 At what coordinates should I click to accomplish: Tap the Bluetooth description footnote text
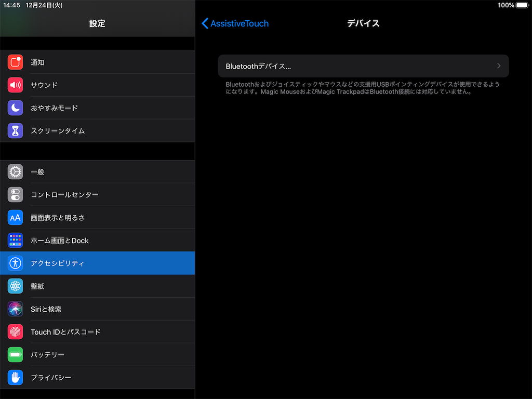pos(362,88)
